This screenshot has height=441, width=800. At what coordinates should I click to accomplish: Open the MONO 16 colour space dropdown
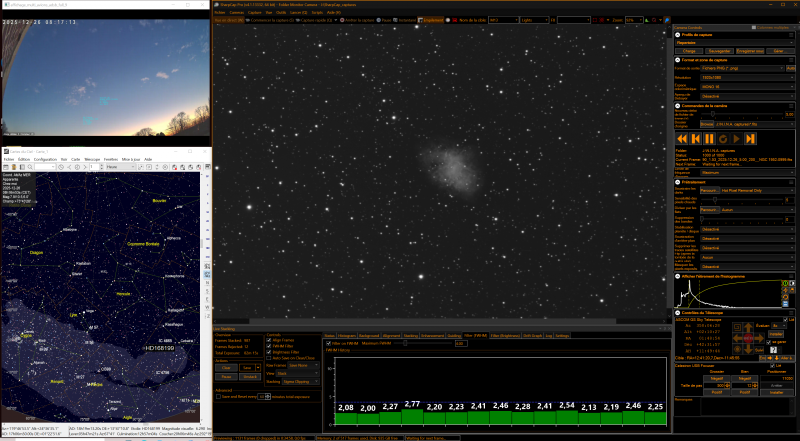pyautogui.click(x=747, y=87)
